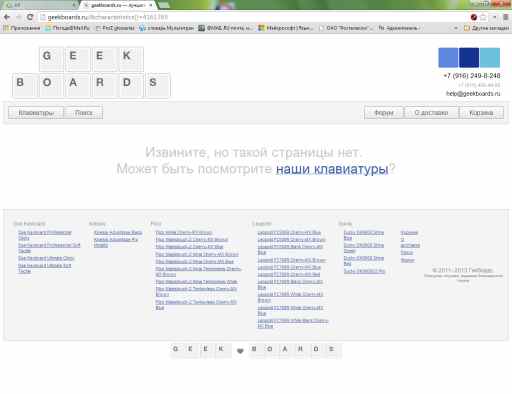
Task: Expand the bookmarks overflow chevron
Action: [x=456, y=28]
